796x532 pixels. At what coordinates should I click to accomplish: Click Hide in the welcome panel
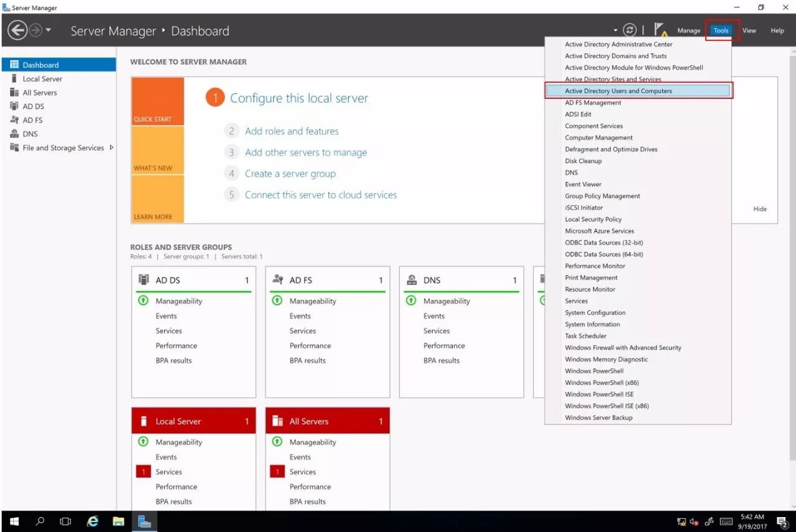760,209
